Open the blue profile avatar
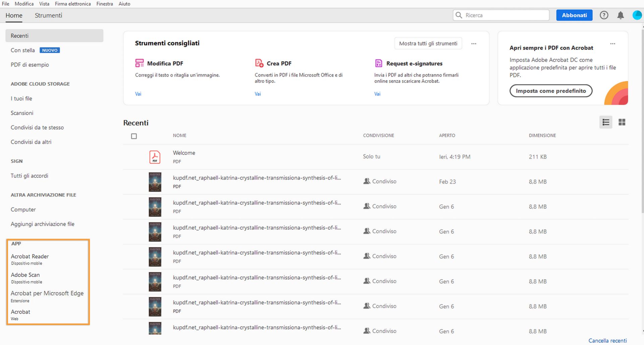The width and height of the screenshot is (644, 345). [637, 15]
